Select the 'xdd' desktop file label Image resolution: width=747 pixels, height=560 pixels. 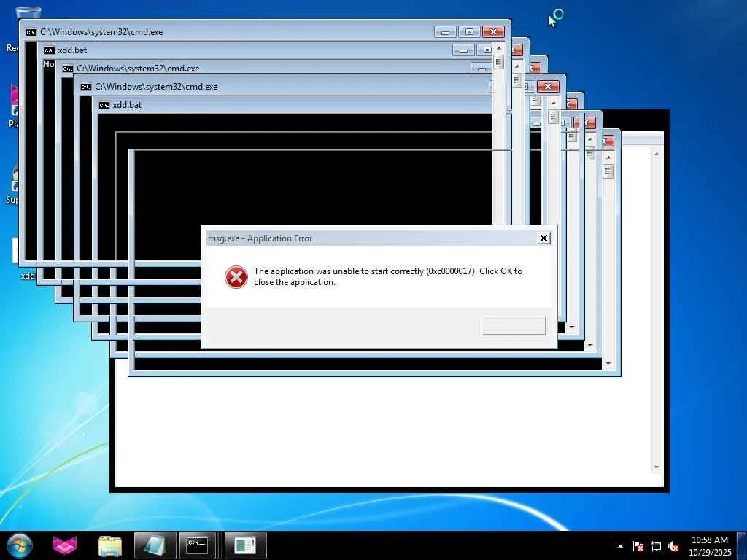(x=28, y=276)
